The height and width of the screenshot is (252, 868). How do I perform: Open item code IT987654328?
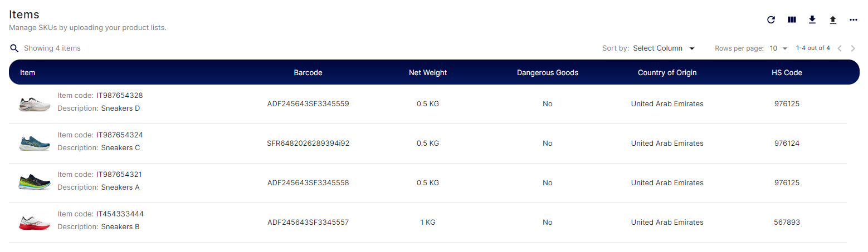pyautogui.click(x=120, y=96)
